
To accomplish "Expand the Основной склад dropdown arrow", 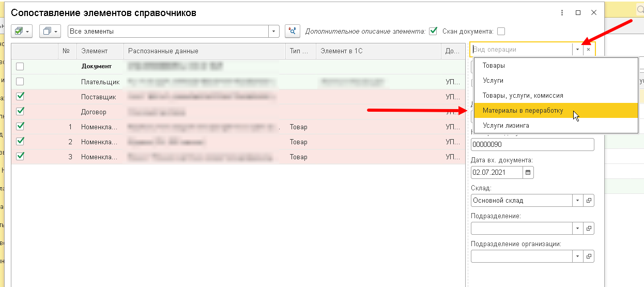I will [x=577, y=201].
